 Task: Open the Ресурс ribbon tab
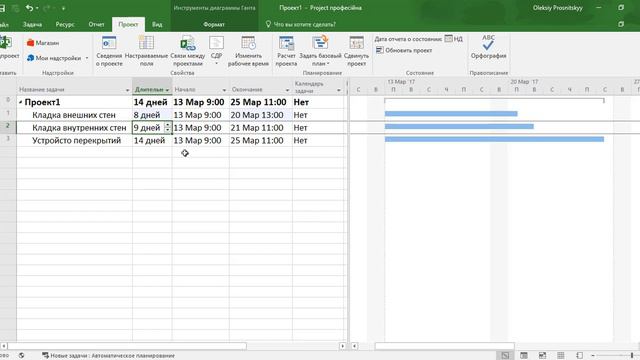coord(65,24)
